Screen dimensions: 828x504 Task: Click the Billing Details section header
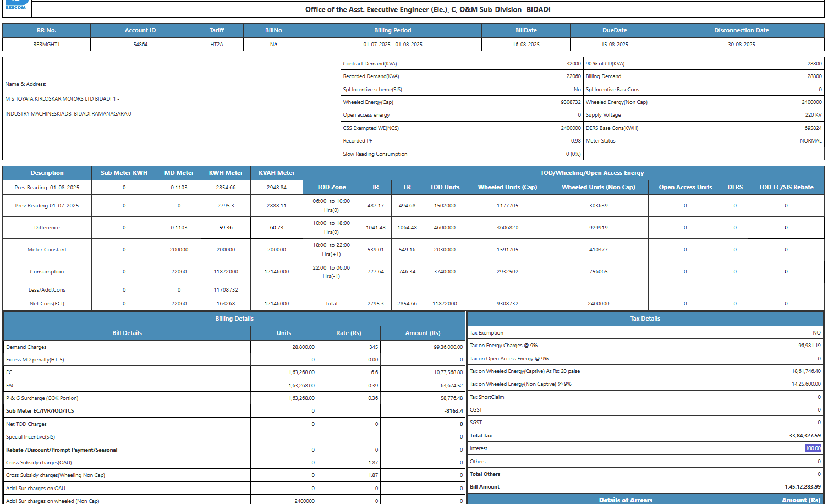[234, 319]
